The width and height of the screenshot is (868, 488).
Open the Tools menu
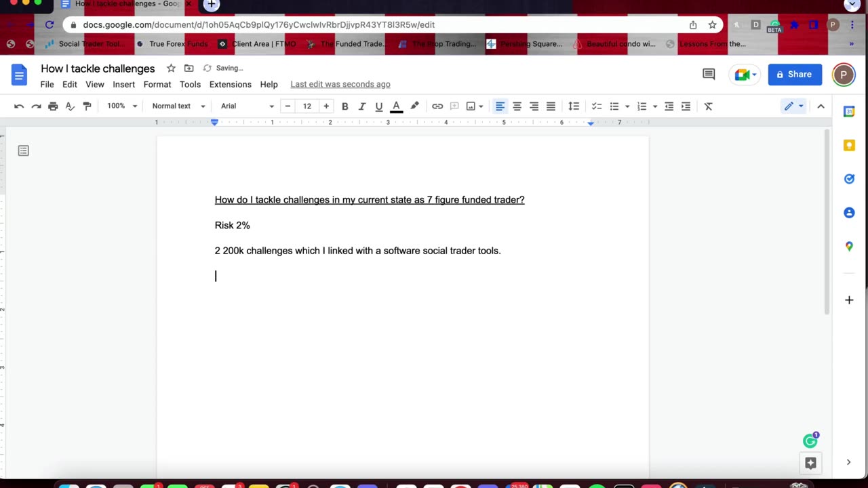pyautogui.click(x=190, y=85)
